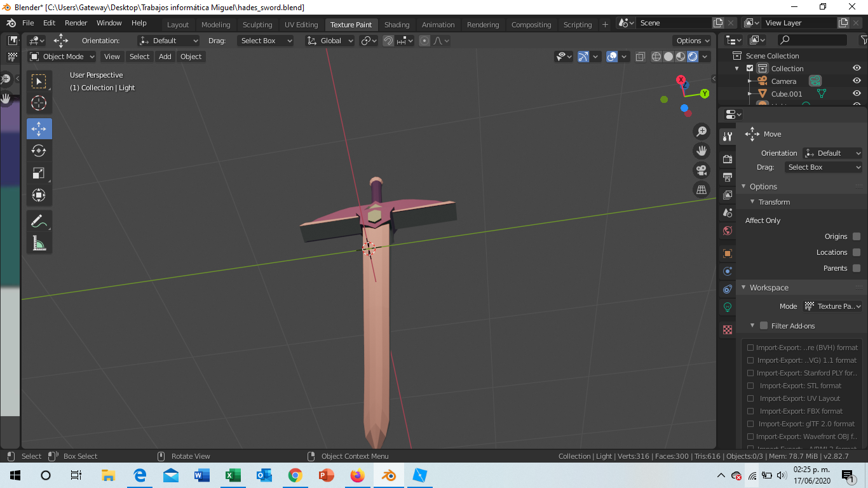Click the Object menu in viewport header
868x488 pixels.
point(191,57)
